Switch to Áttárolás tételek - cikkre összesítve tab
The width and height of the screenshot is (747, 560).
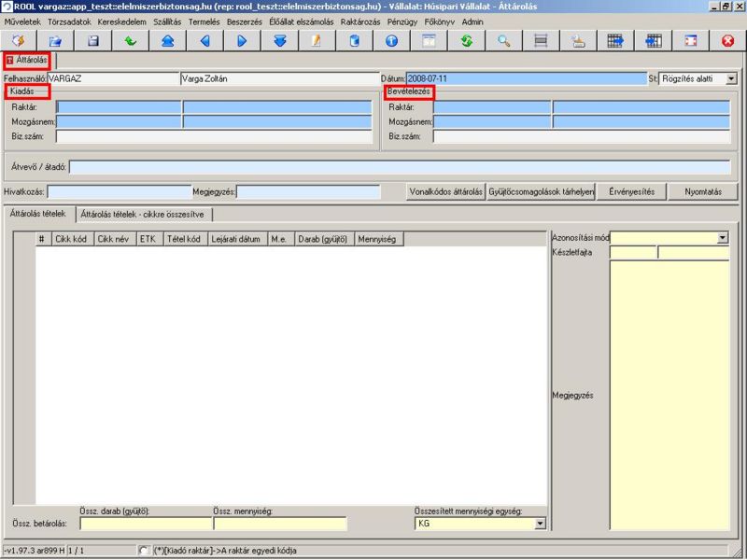[x=147, y=214]
